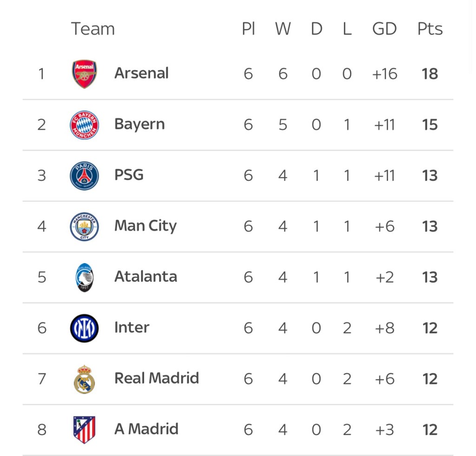Tap the Real Madrid crest

(84, 379)
